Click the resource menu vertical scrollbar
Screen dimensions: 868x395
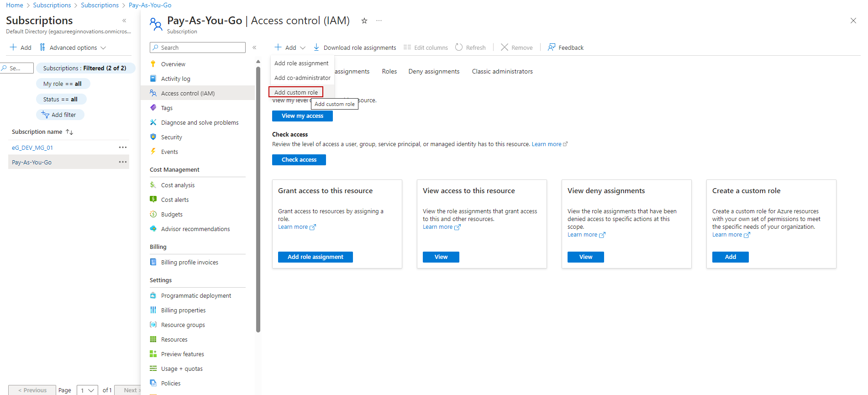coord(258,200)
